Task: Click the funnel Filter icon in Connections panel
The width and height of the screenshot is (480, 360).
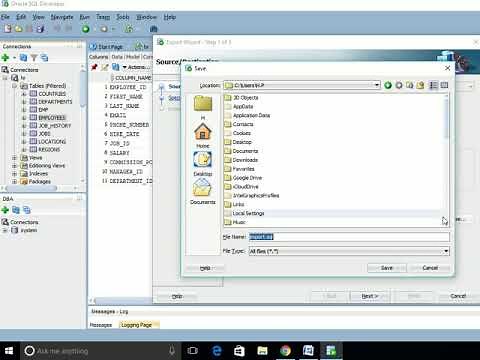Action: [x=34, y=58]
